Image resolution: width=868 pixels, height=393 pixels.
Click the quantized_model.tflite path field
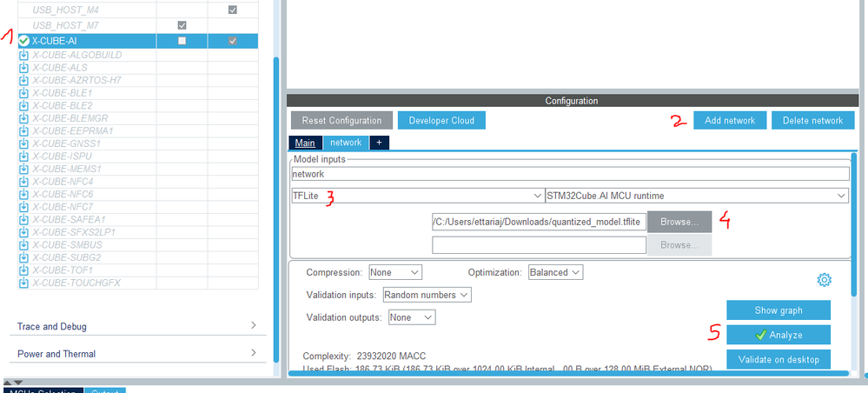coord(540,222)
